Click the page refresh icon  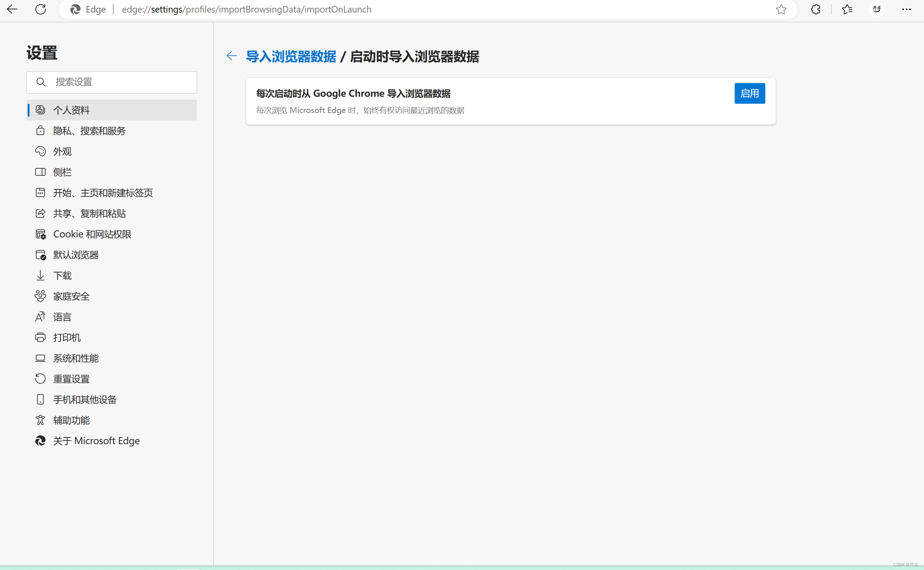(41, 10)
